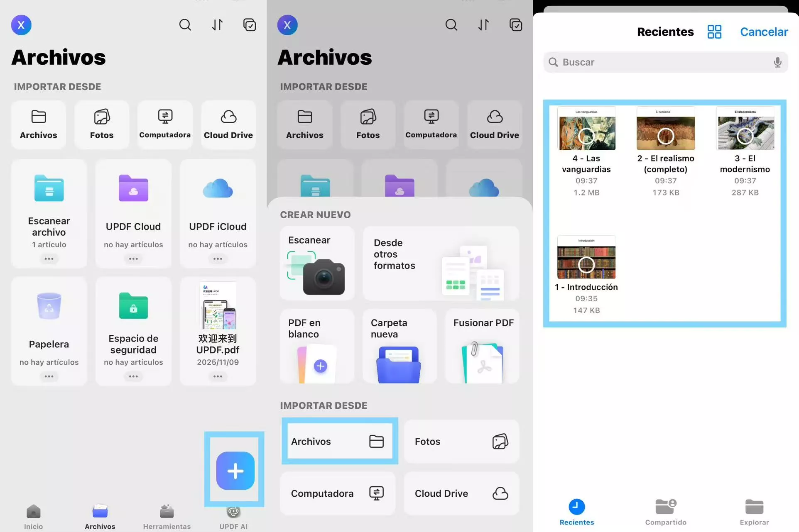Viewport: 799px width, 532px height.
Task: Select the 4 - Las vanguardias file circle
Action: 586,136
